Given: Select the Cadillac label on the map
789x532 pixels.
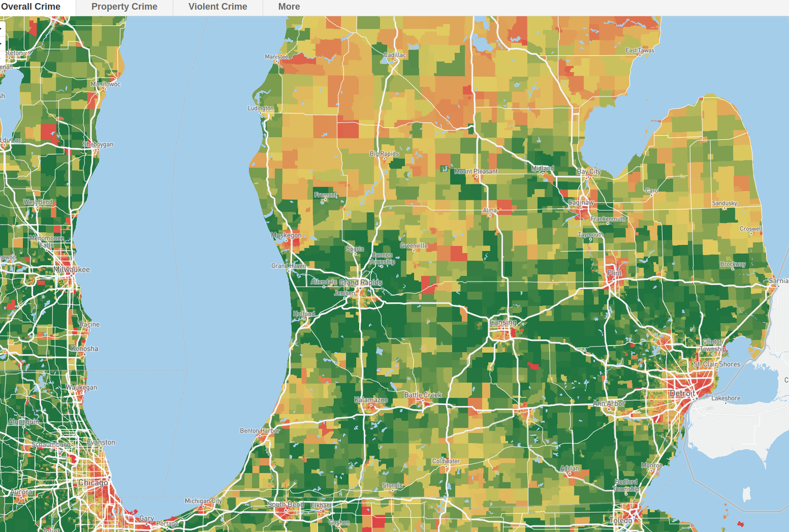Looking at the screenshot, I should coord(395,55).
